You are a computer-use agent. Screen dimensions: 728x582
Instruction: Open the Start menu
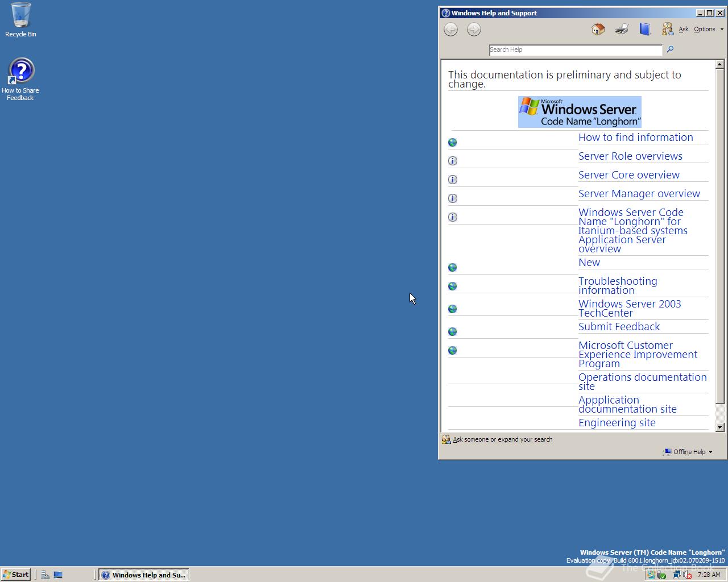16,575
